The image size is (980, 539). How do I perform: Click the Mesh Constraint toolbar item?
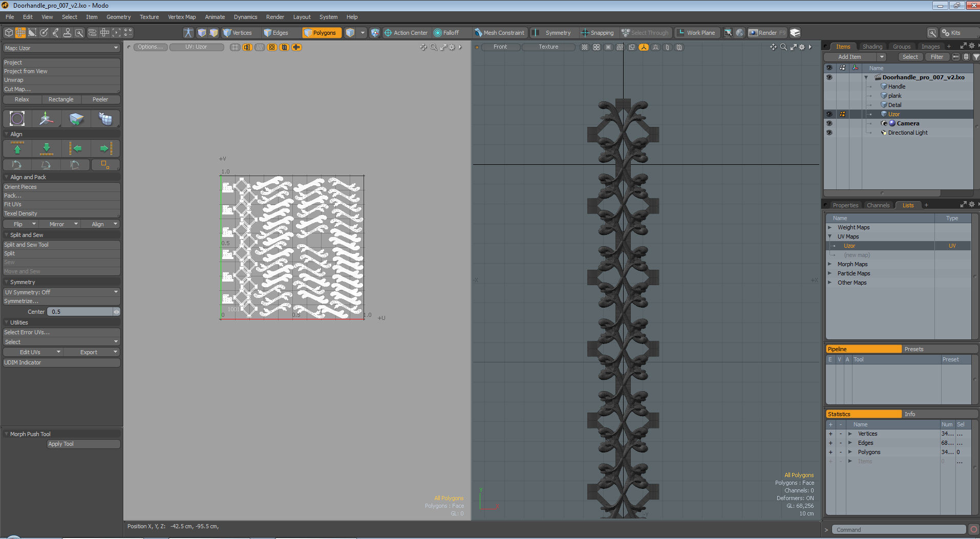click(499, 33)
